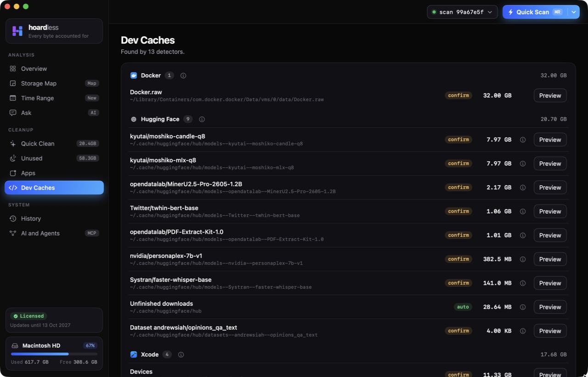Click the Apps sidebar icon
Viewport: 588px width, 377px height.
coord(13,173)
